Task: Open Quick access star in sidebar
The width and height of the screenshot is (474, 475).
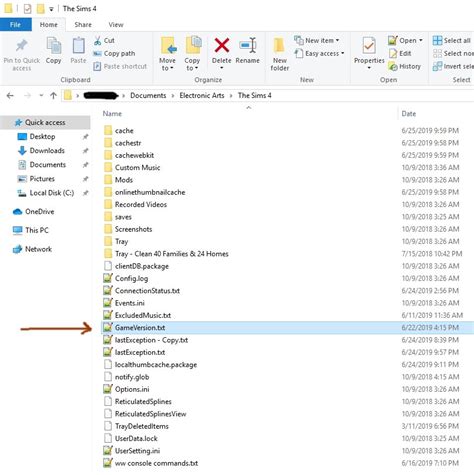Action: click(18, 122)
